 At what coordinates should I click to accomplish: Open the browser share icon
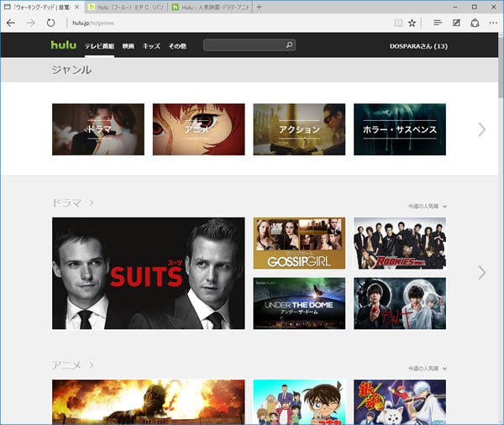tap(475, 23)
